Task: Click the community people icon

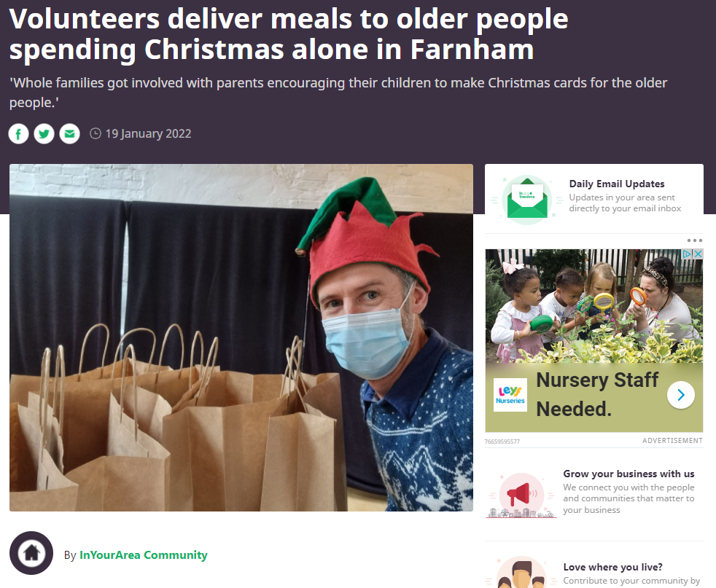Action: tap(521, 573)
